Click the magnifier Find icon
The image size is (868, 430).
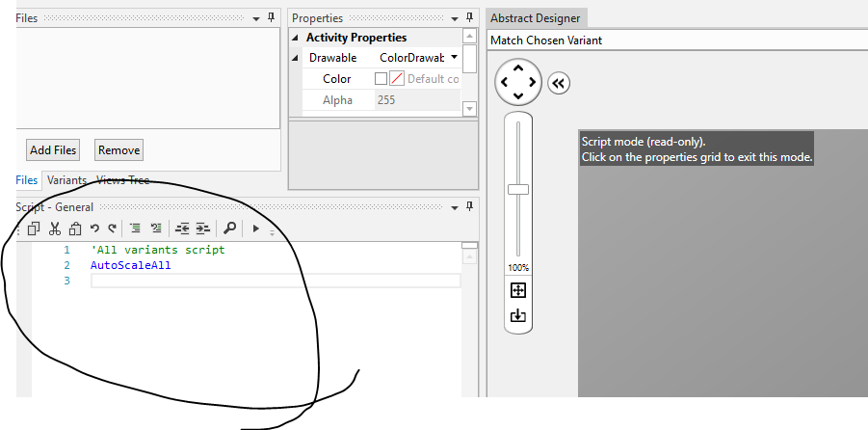tap(229, 228)
